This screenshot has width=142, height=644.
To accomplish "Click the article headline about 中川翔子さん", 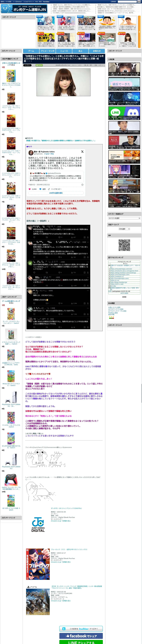I will pyautogui.click(x=64, y=58).
